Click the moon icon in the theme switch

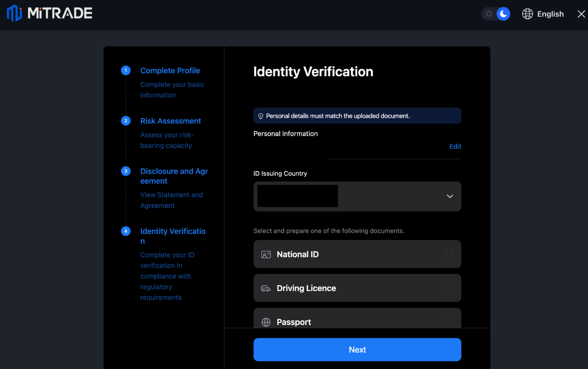click(503, 14)
